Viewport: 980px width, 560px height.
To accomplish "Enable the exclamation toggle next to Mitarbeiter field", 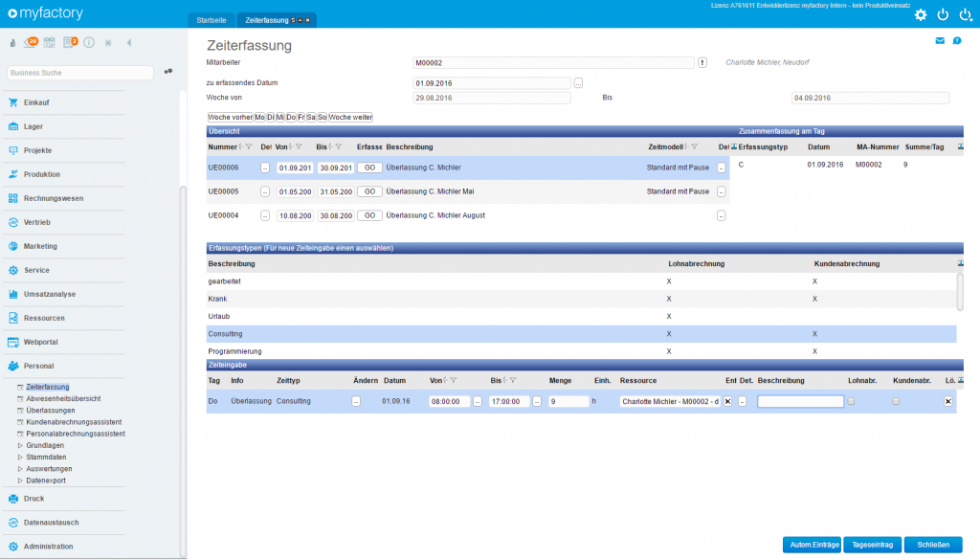I will point(702,62).
